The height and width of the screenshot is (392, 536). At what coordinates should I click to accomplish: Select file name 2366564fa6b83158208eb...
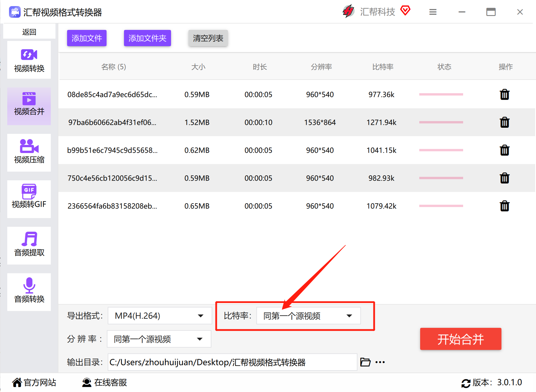click(x=112, y=206)
